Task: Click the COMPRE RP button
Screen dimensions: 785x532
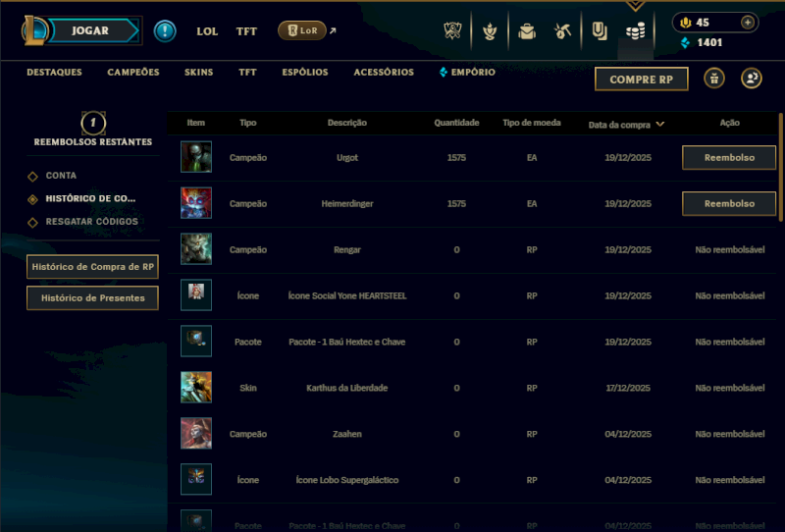Action: [642, 80]
